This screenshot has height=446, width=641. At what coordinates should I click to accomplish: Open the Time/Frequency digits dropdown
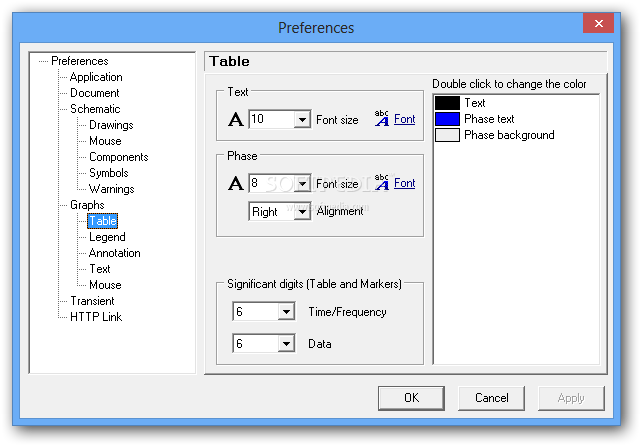[x=286, y=312]
